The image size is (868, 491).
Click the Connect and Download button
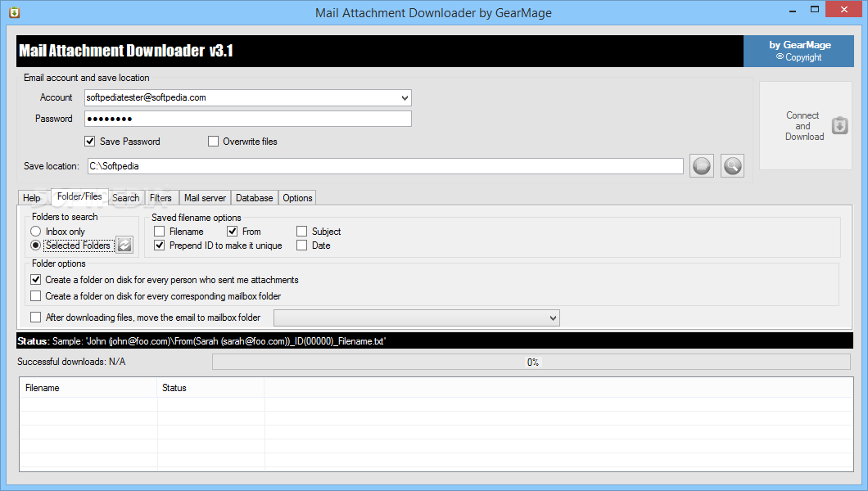click(x=806, y=125)
